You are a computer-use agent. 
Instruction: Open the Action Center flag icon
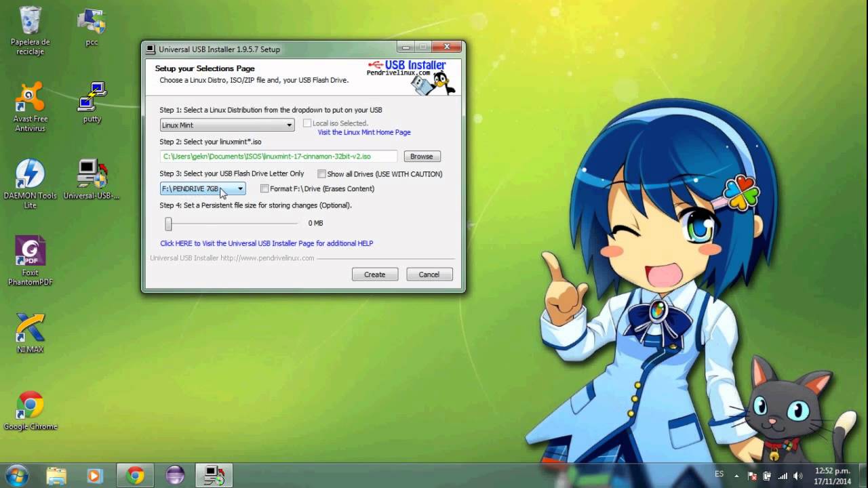coord(753,476)
